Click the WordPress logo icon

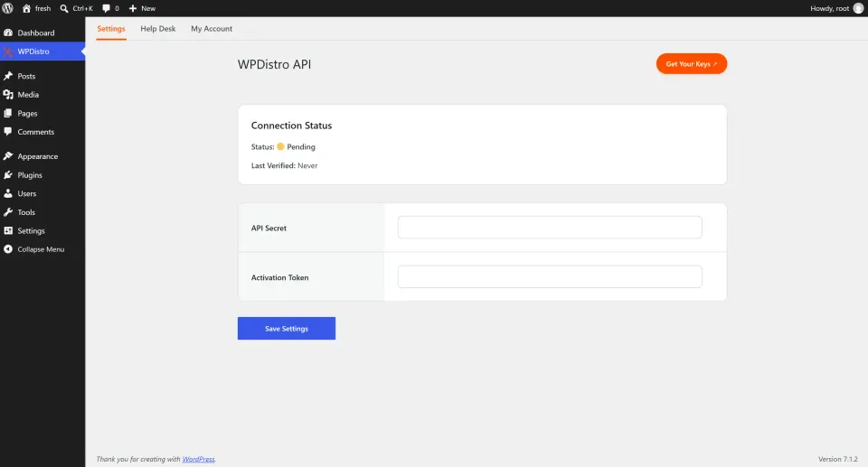[8, 8]
